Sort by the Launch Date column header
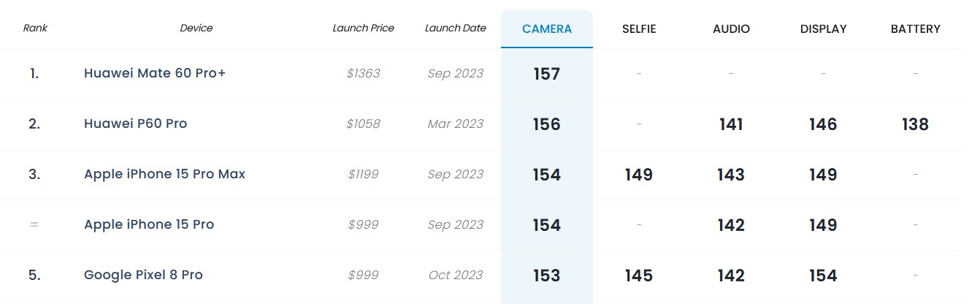 tap(455, 28)
